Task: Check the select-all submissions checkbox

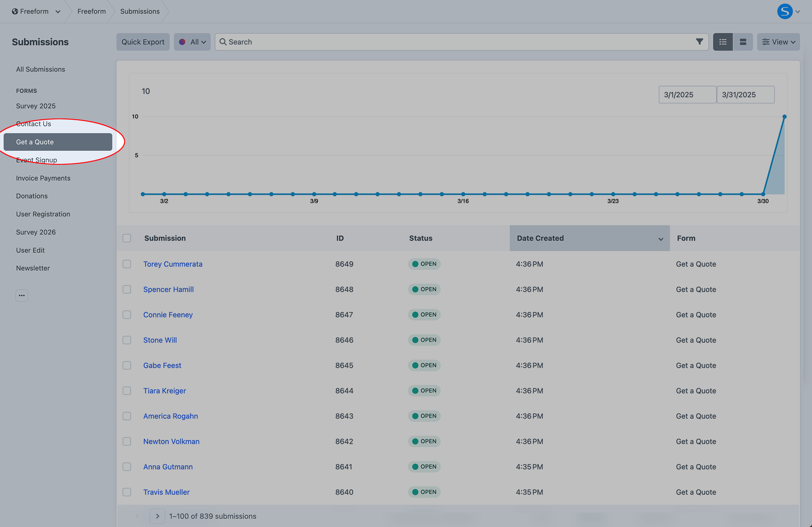Action: click(126, 238)
